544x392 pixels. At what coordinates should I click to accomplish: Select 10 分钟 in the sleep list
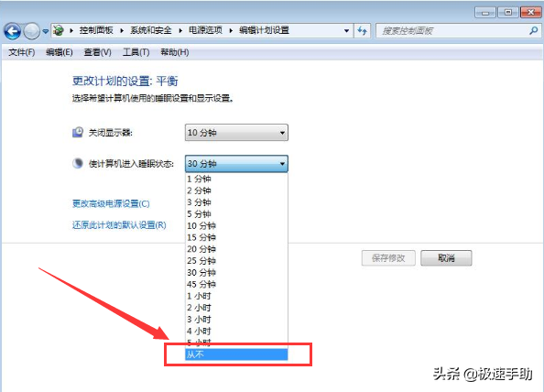pyautogui.click(x=236, y=226)
